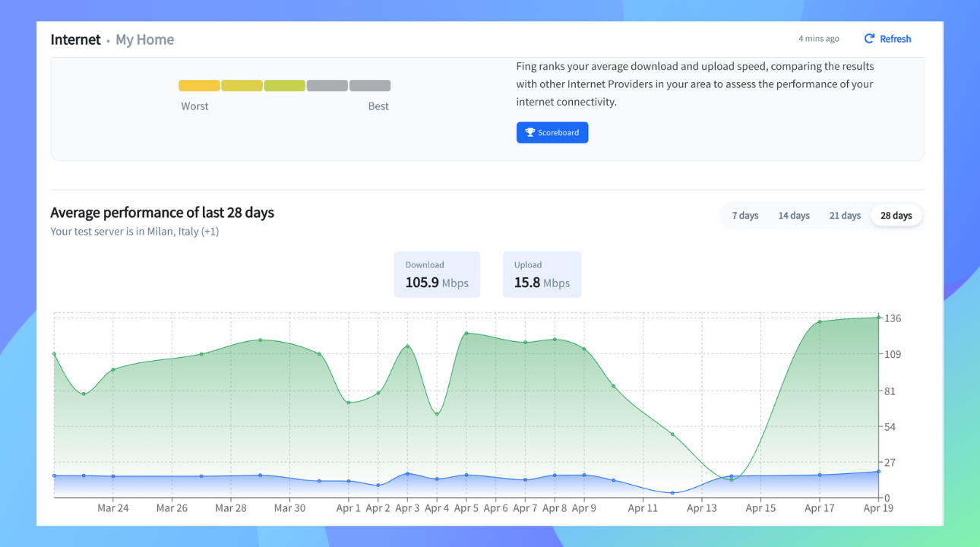Click the upload data point at Apr 3
Image resolution: width=980 pixels, height=547 pixels.
click(407, 474)
